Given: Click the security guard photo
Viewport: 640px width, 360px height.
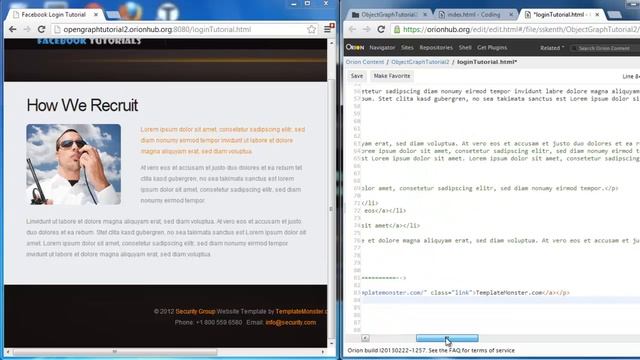Looking at the screenshot, I should pos(73,164).
